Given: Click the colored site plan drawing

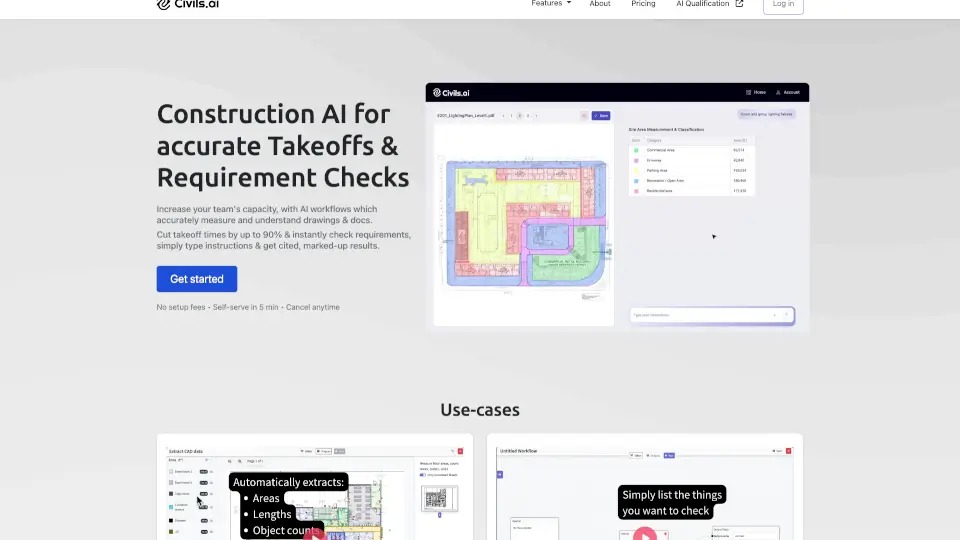Looking at the screenshot, I should [527, 223].
